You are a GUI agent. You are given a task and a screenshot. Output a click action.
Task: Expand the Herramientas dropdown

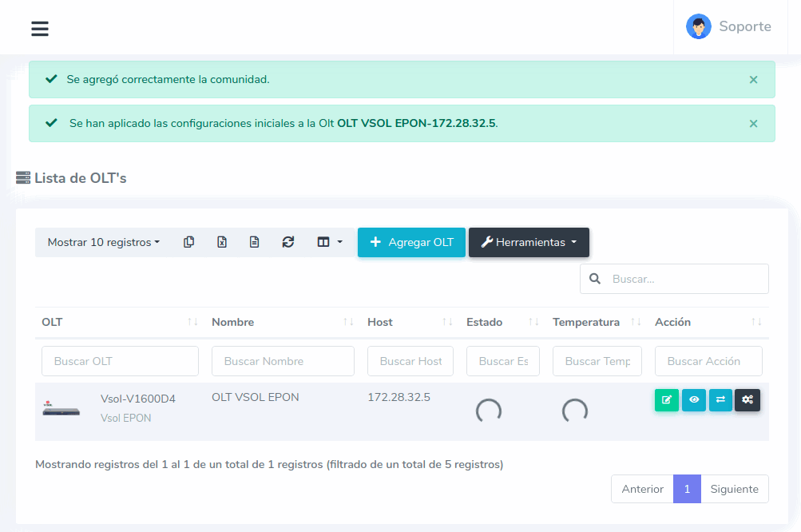pyautogui.click(x=529, y=242)
